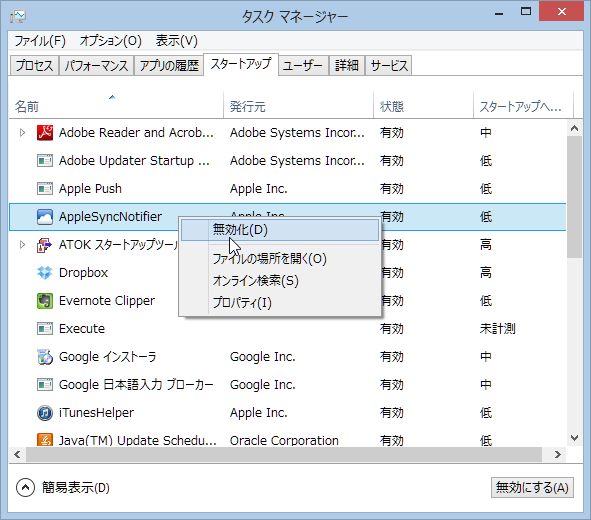Open the オプション(O) menu

click(110, 41)
